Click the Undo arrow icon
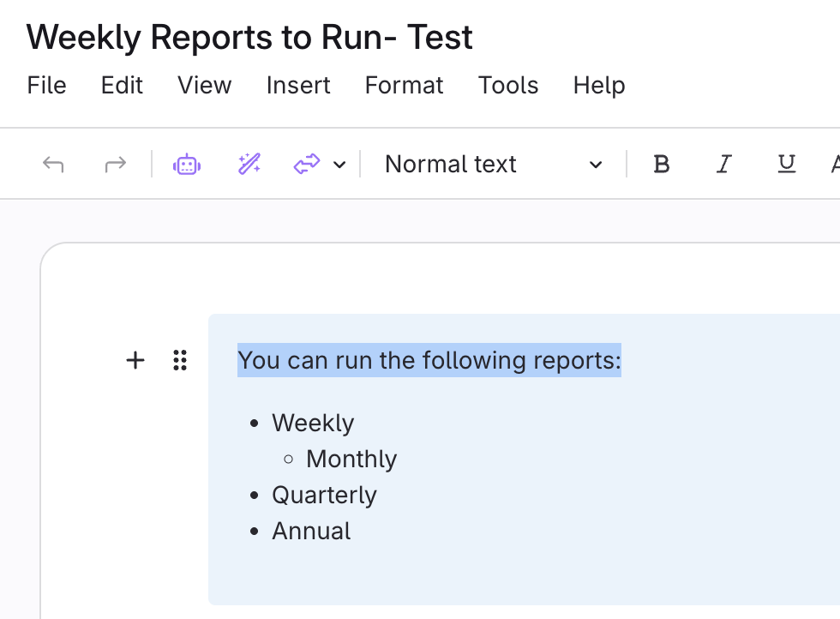This screenshot has height=619, width=840. (x=53, y=164)
